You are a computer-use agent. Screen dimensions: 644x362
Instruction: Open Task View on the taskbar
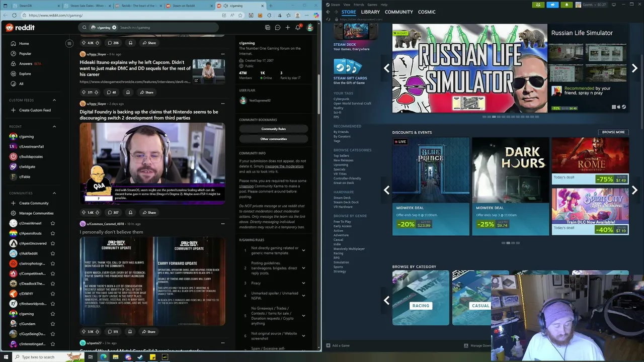tap(90, 357)
